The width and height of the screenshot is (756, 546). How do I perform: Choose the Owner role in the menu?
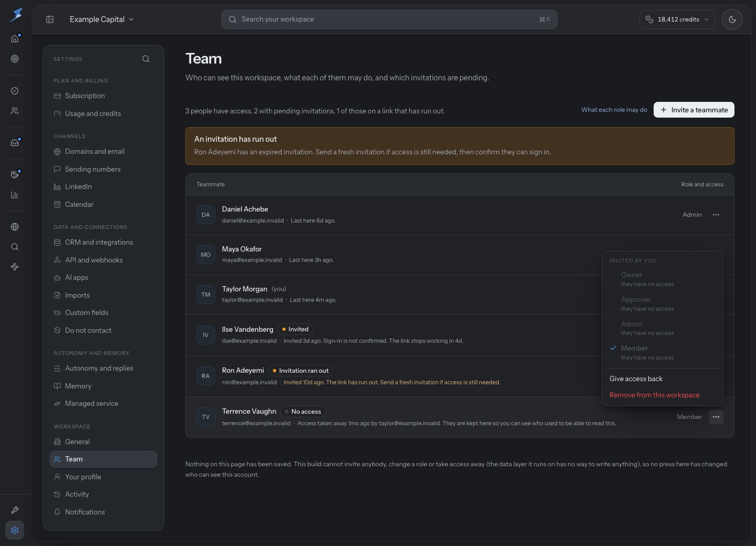pos(662,279)
